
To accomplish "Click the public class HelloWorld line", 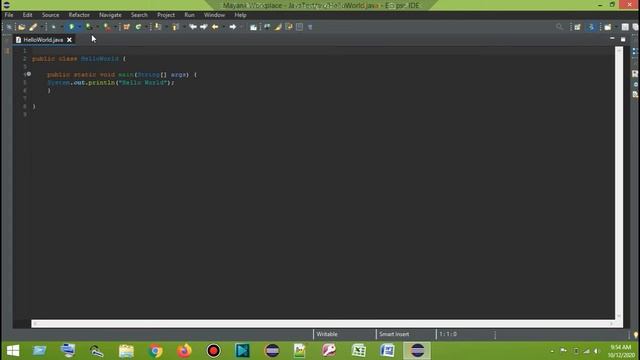I will 79,59.
